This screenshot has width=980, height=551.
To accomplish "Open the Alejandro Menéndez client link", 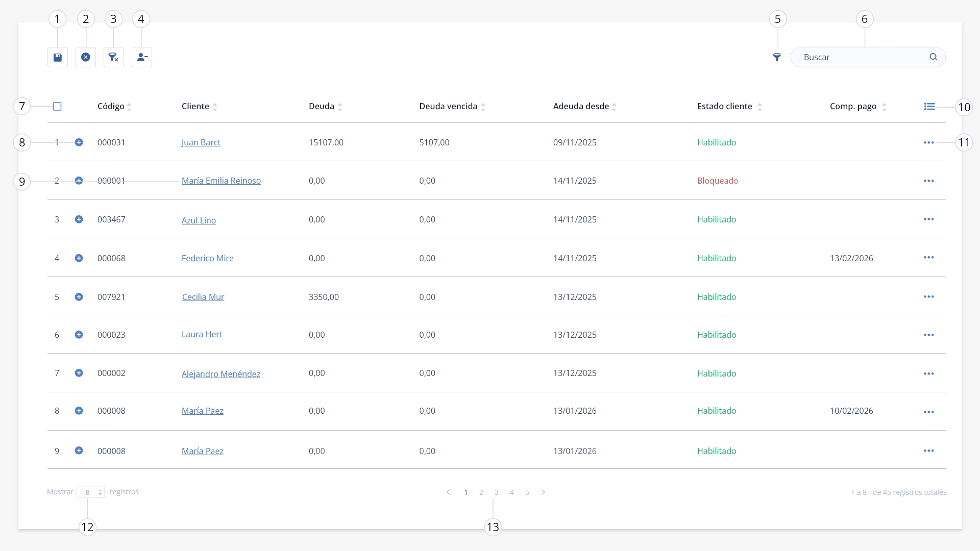I will coord(221,374).
